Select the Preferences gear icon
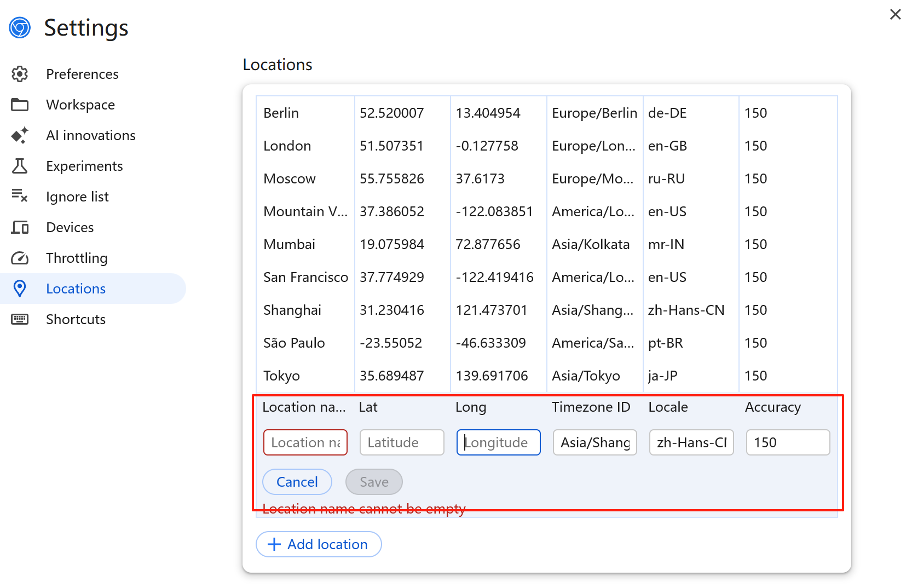 [x=20, y=74]
